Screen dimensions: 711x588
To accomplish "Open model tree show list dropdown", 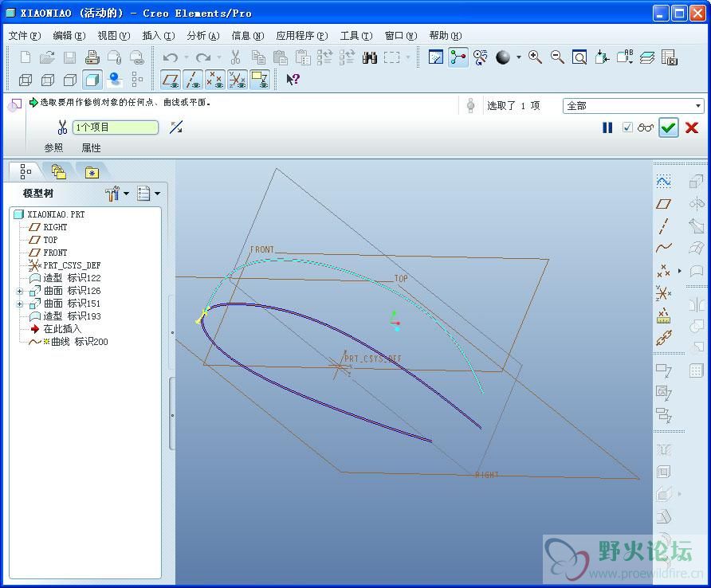I will [x=149, y=194].
